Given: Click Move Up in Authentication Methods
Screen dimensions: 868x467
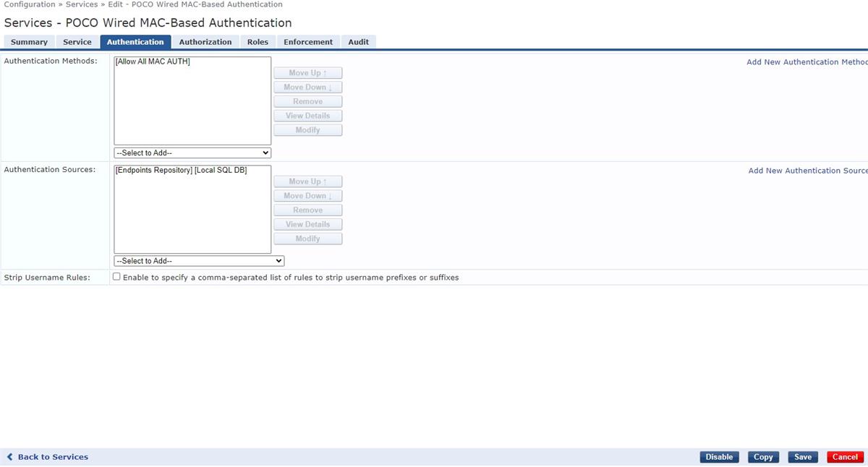Looking at the screenshot, I should pos(308,73).
